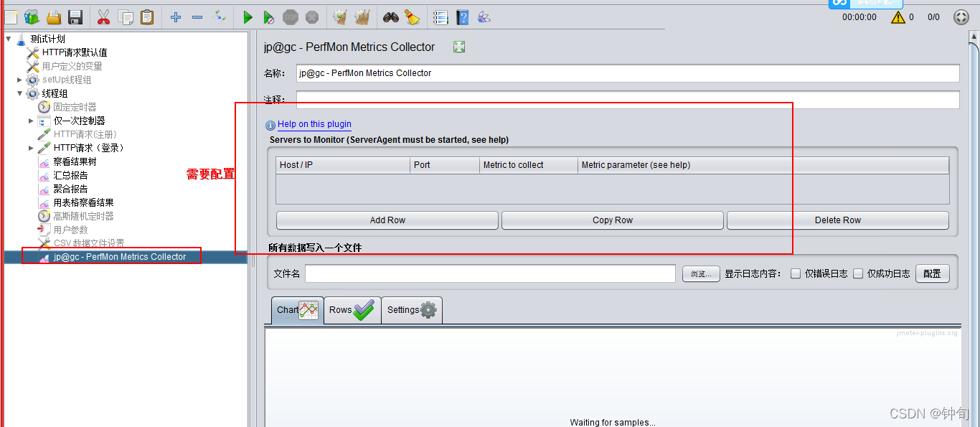Open the plugins manager feather icon
The width and height of the screenshot is (980, 427).
tap(484, 17)
